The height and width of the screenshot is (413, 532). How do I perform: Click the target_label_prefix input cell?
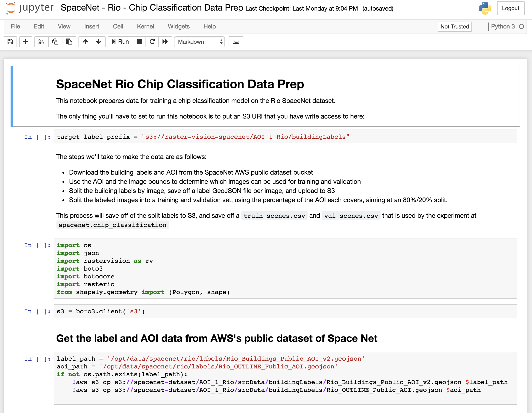click(285, 137)
